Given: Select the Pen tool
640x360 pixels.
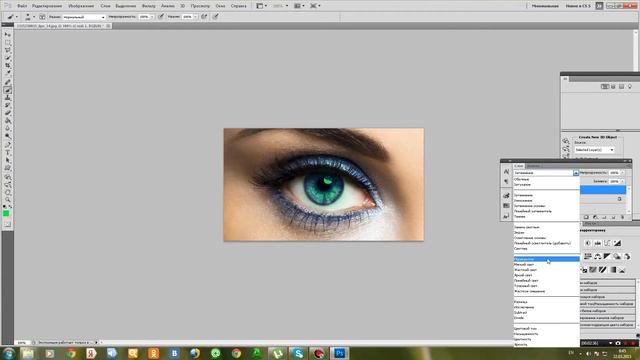Looking at the screenshot, I should coord(8,145).
